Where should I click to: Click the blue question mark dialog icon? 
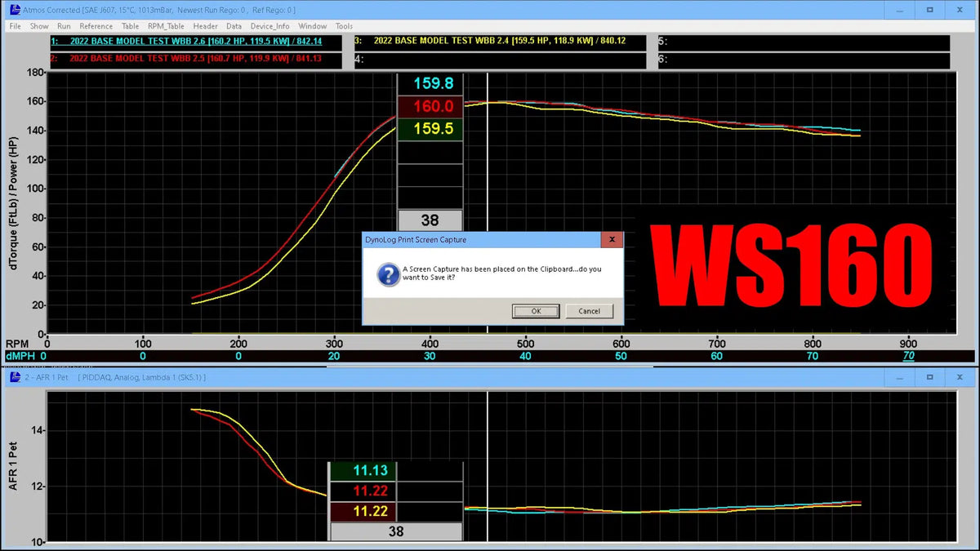pyautogui.click(x=387, y=274)
